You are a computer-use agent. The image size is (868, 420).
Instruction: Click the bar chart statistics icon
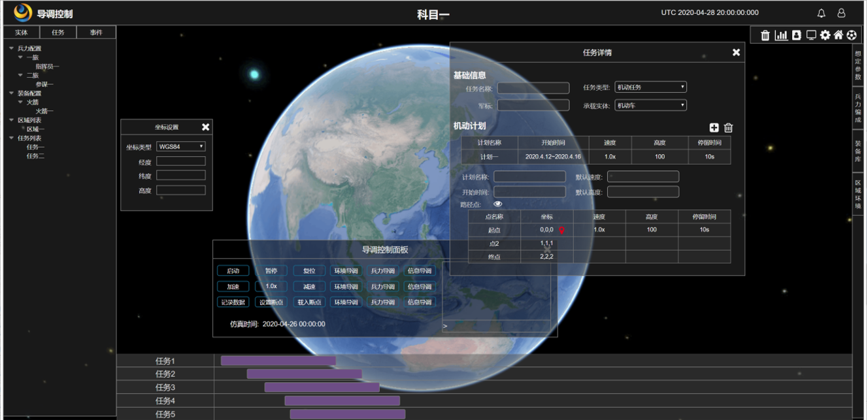pyautogui.click(x=781, y=35)
